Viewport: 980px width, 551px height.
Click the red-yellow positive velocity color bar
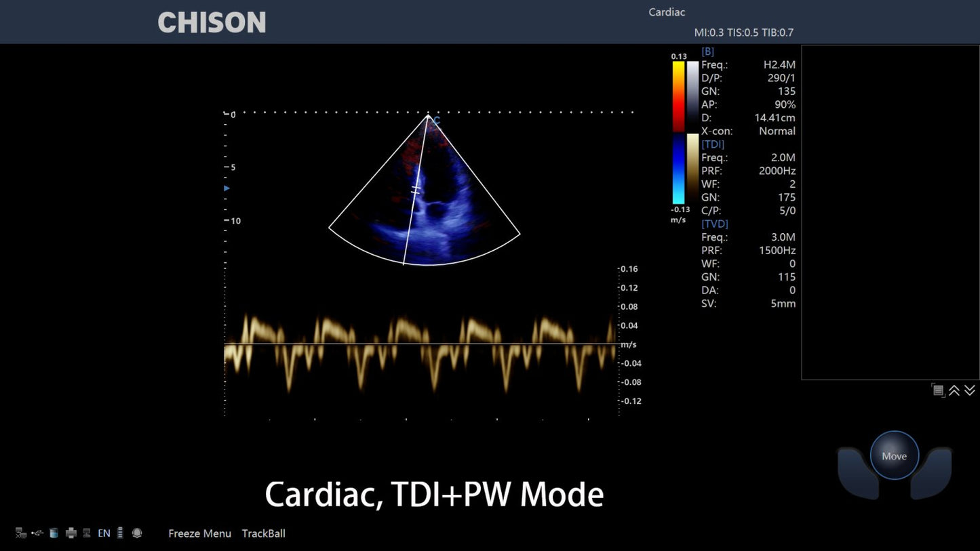point(678,96)
